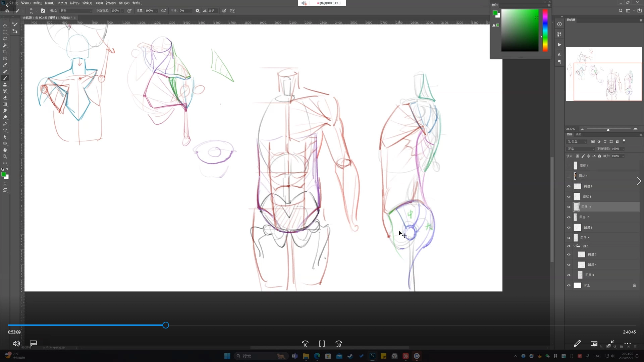Open the layer blend mode 正常 dropdown
This screenshot has width=644, height=362.
581,149
